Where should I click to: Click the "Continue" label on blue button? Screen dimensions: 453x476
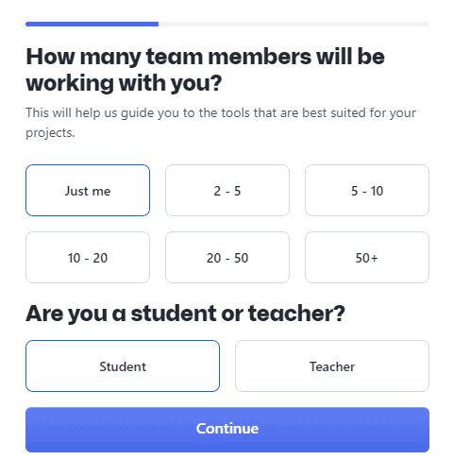(x=227, y=429)
